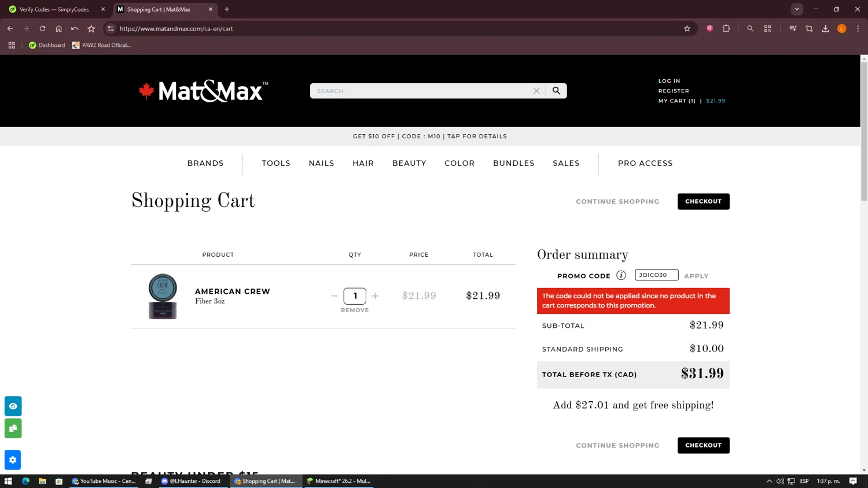Click the bottom Continue Shopping link
Screen dimensions: 868x488
[617, 445]
